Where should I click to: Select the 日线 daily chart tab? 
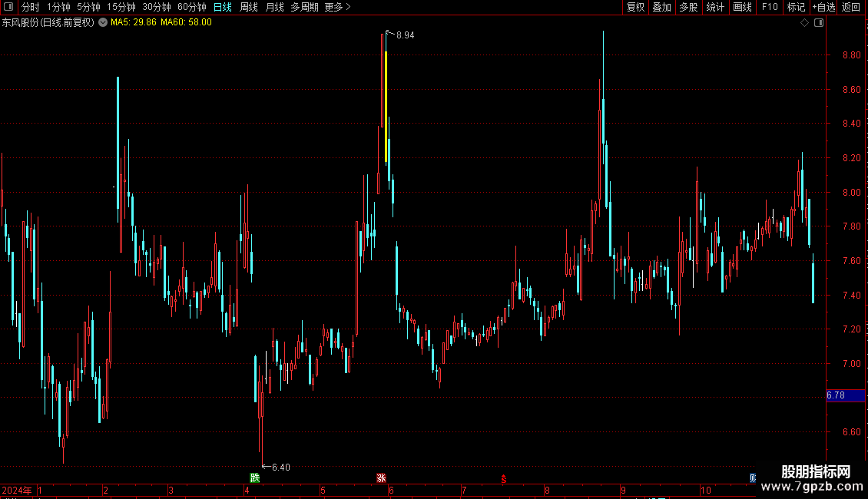(223, 7)
